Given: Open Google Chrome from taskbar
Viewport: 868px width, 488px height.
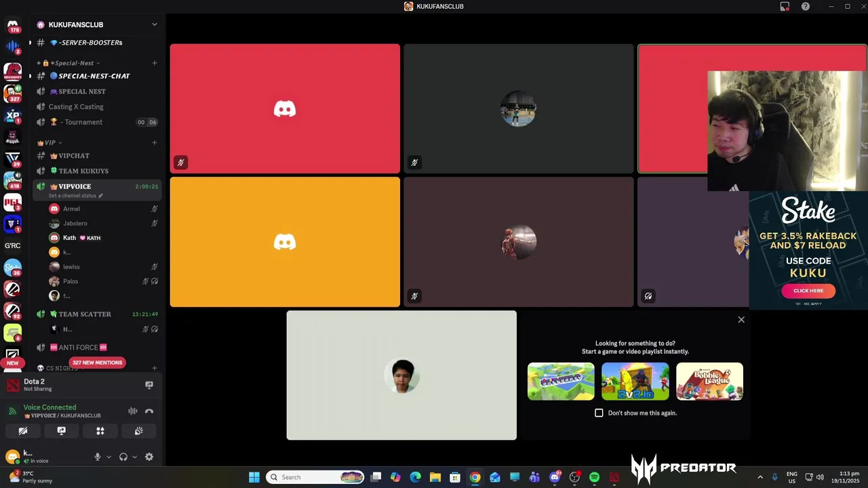Looking at the screenshot, I should pos(475,477).
